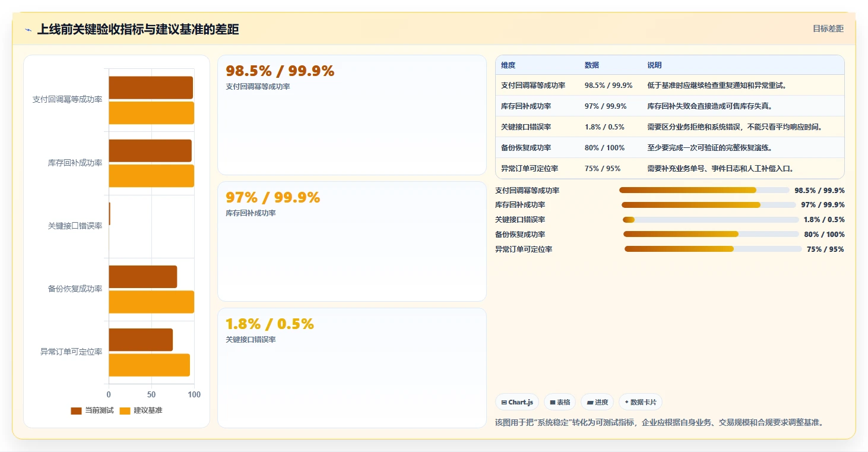Click the 50 tick on the chart x-axis
Screen dimensions: 868x452
[151, 394]
